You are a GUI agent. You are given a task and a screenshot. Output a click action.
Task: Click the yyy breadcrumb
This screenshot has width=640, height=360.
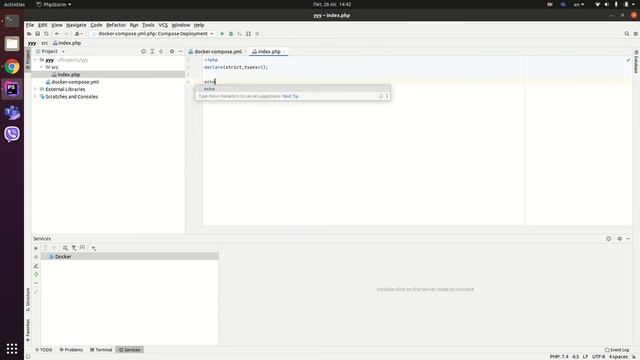click(32, 43)
